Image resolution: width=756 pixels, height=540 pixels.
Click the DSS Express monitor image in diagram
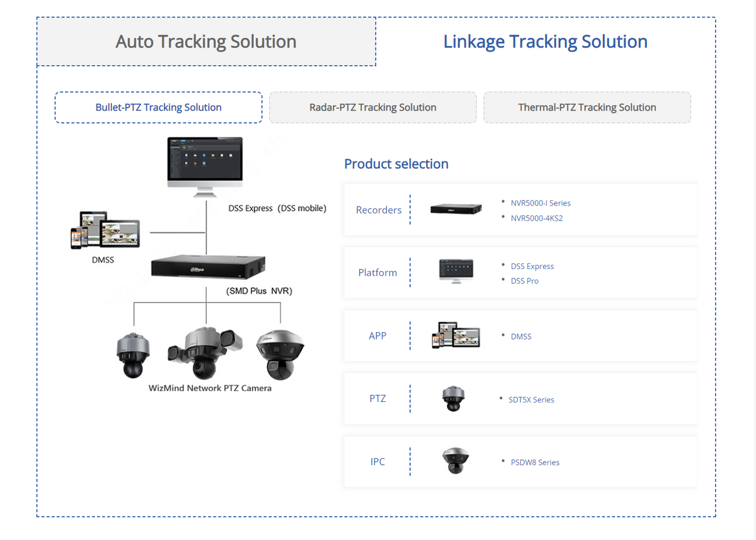point(205,168)
